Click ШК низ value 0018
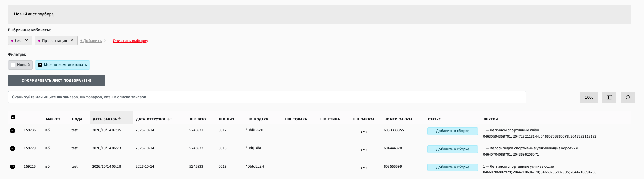Image resolution: width=644 pixels, height=179 pixels. point(222,148)
